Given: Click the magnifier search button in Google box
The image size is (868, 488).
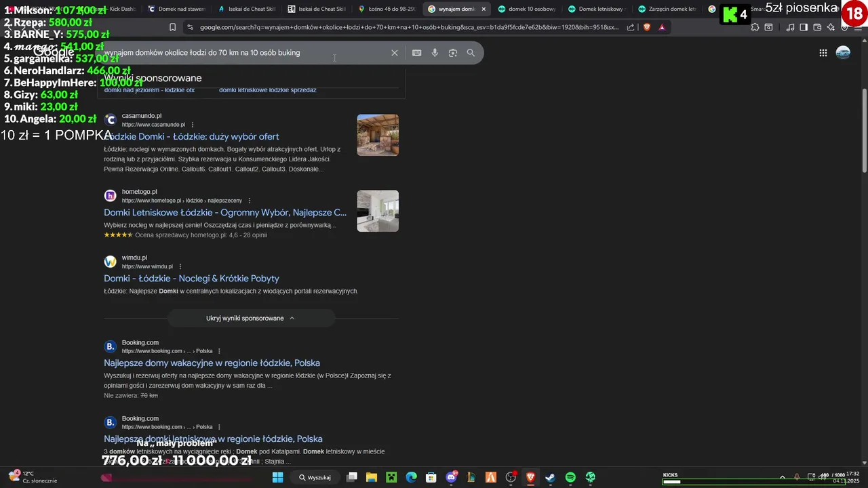Looking at the screenshot, I should 471,53.
